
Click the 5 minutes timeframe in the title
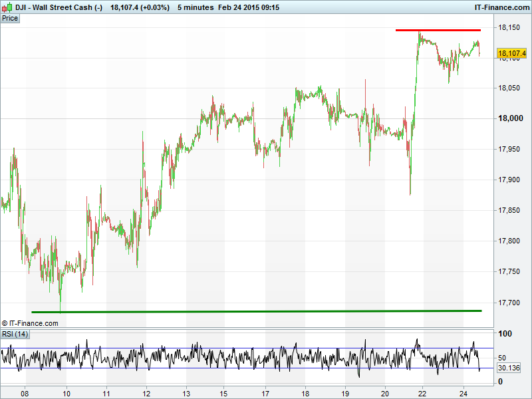[x=196, y=7]
